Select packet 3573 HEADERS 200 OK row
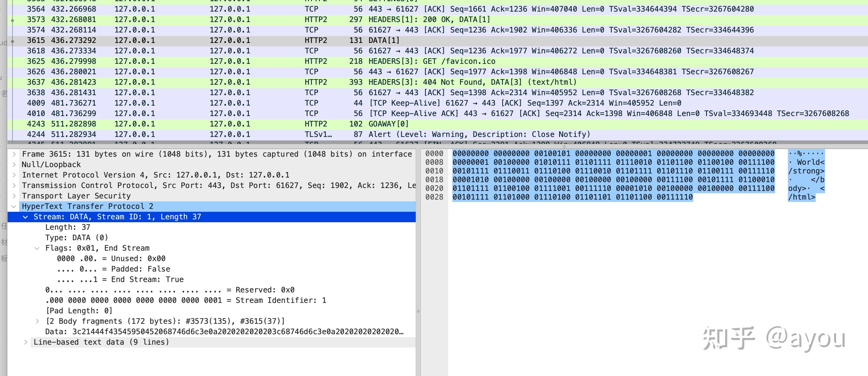This screenshot has height=376, width=868. (x=428, y=19)
